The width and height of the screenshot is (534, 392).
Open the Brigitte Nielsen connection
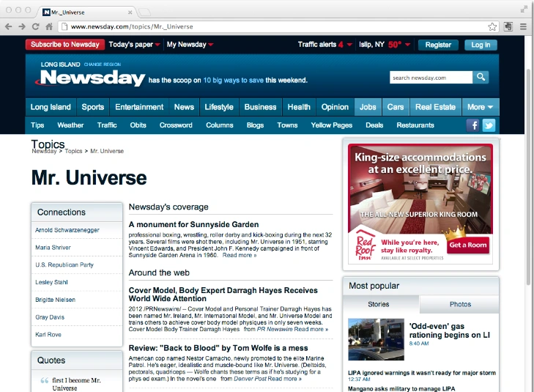pyautogui.click(x=56, y=300)
